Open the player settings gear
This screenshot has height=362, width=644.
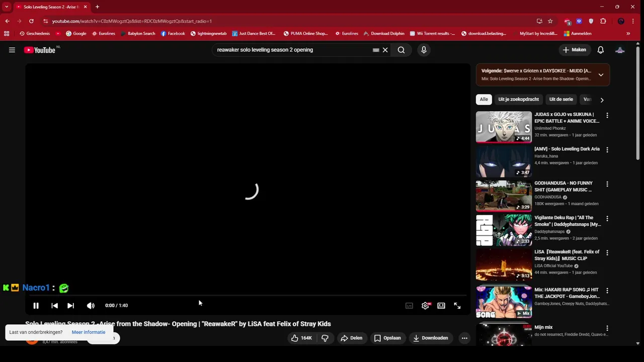tap(425, 306)
